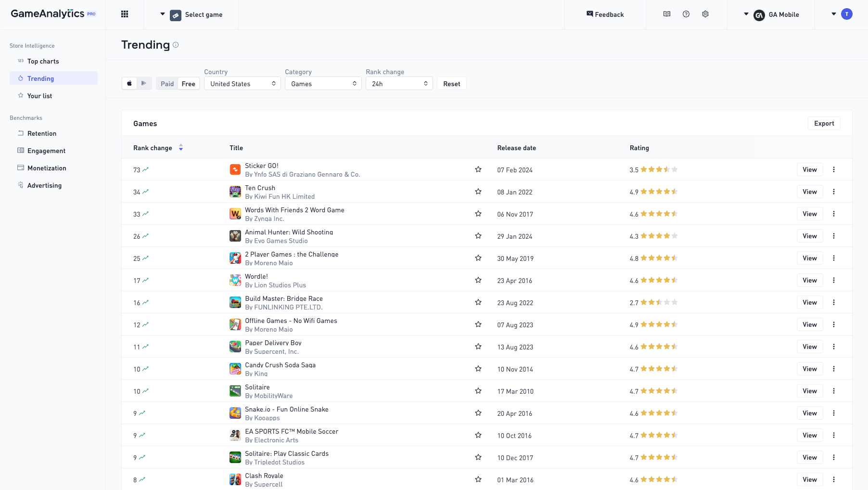Star 2 Player Games : the Challenge
Screen dimensions: 868x490
[x=478, y=258]
